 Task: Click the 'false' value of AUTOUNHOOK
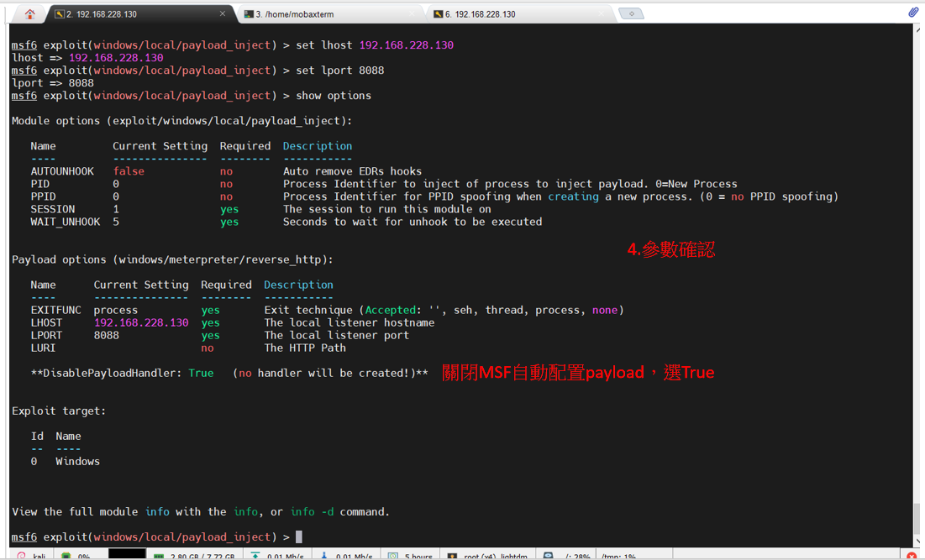click(x=129, y=171)
